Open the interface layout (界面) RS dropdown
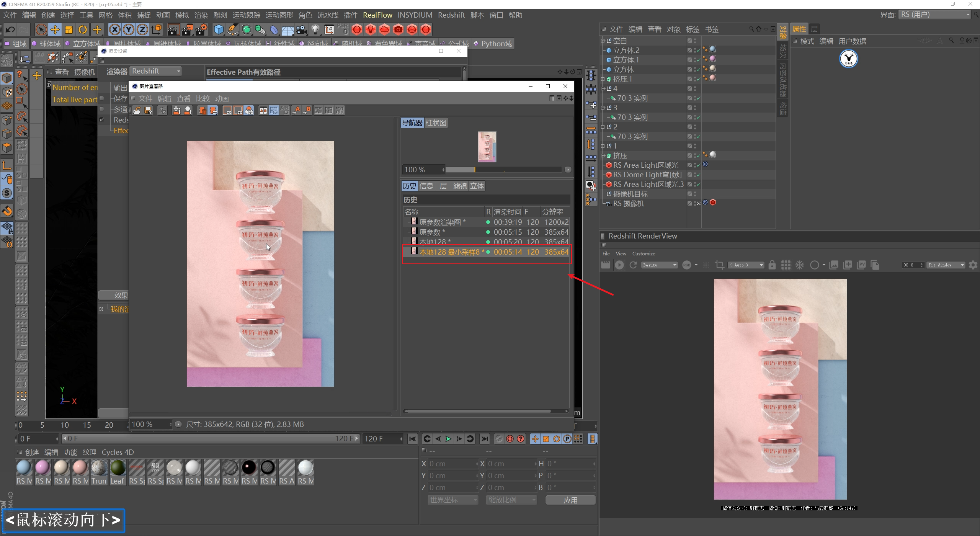 coord(935,15)
